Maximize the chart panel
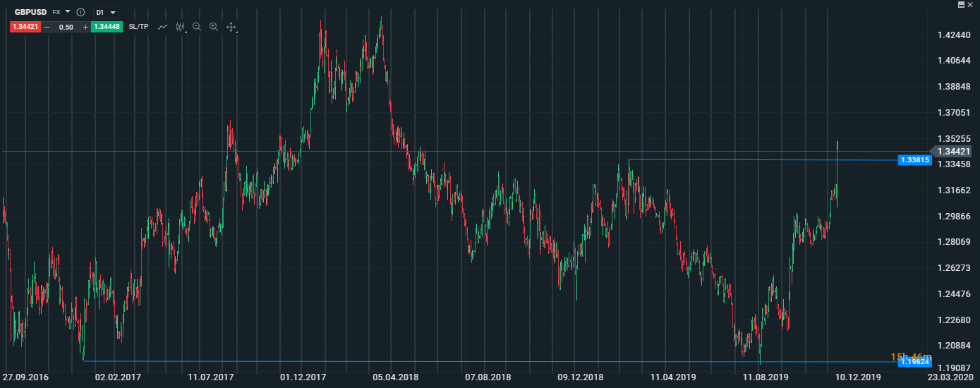Screen dimensions: 980x388 (x=961, y=4)
